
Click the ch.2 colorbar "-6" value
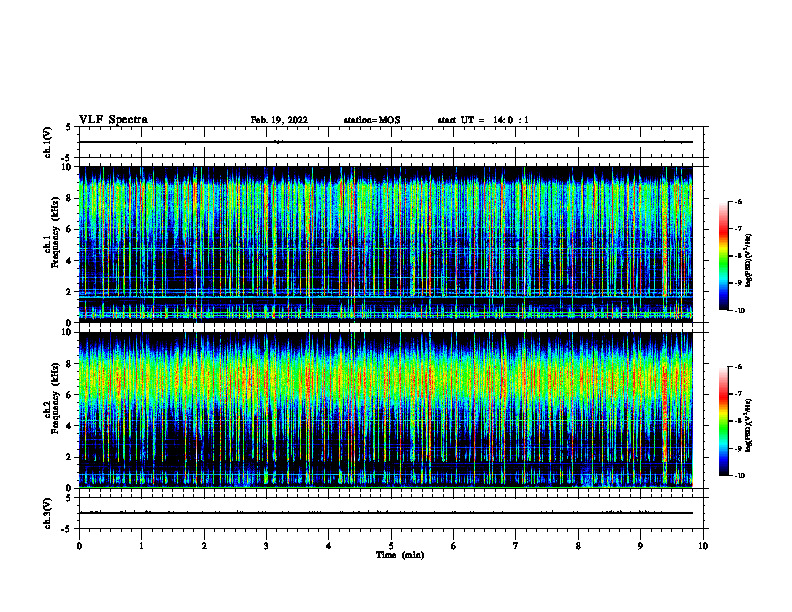[738, 367]
